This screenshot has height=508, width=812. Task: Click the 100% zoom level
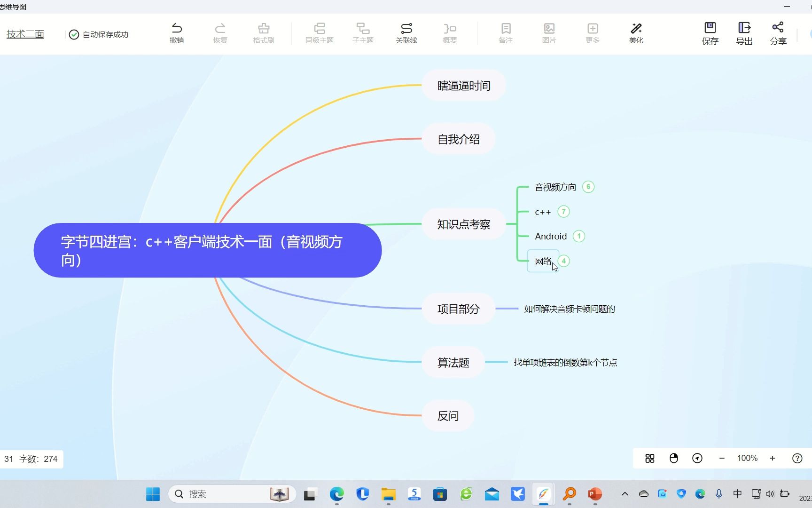(x=747, y=458)
